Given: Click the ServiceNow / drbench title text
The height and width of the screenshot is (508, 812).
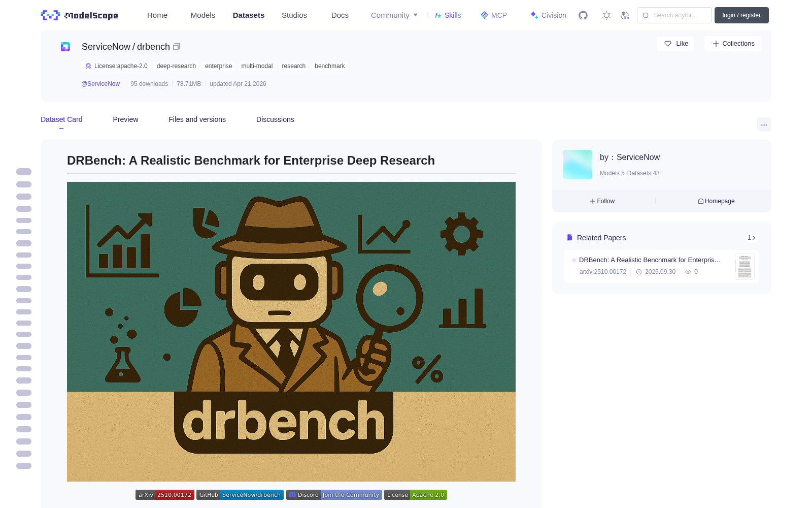Looking at the screenshot, I should tap(126, 47).
